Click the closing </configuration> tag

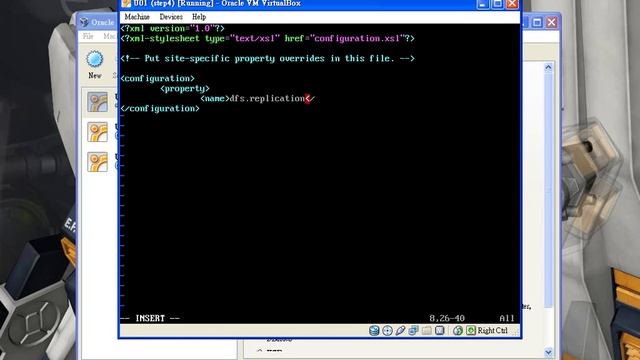(x=160, y=109)
